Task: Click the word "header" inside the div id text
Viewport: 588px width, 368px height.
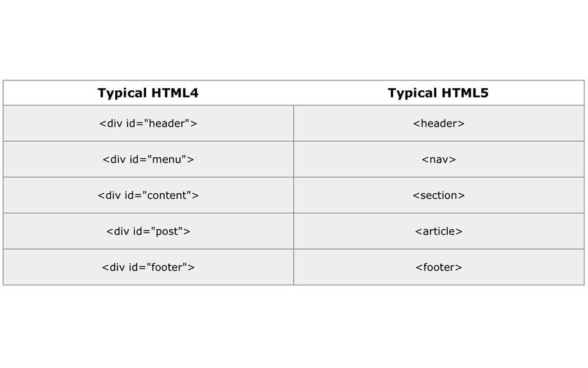Action: (167, 123)
